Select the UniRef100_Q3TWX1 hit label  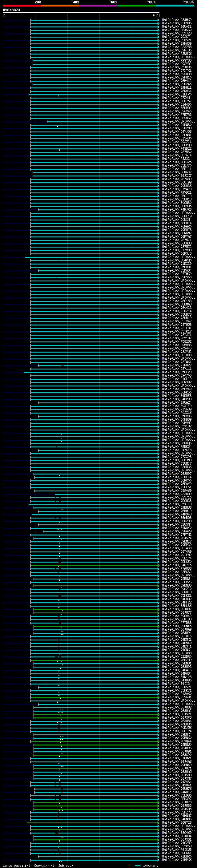(x=176, y=362)
